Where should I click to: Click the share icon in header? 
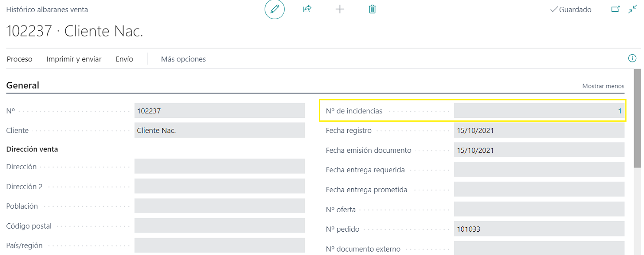[307, 9]
